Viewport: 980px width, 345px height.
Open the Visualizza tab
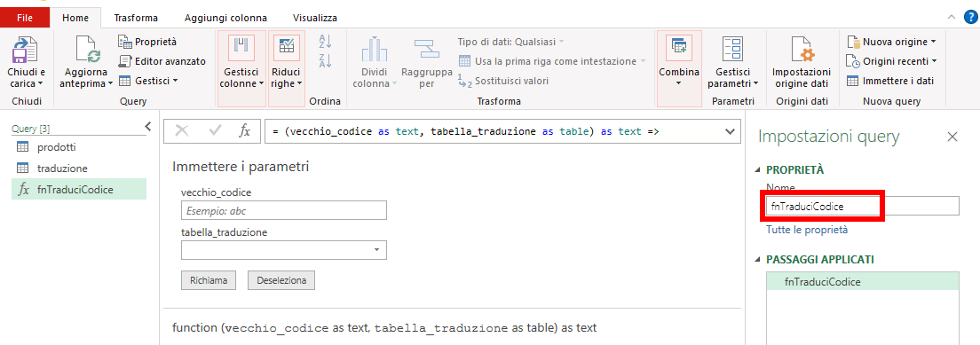(x=315, y=18)
